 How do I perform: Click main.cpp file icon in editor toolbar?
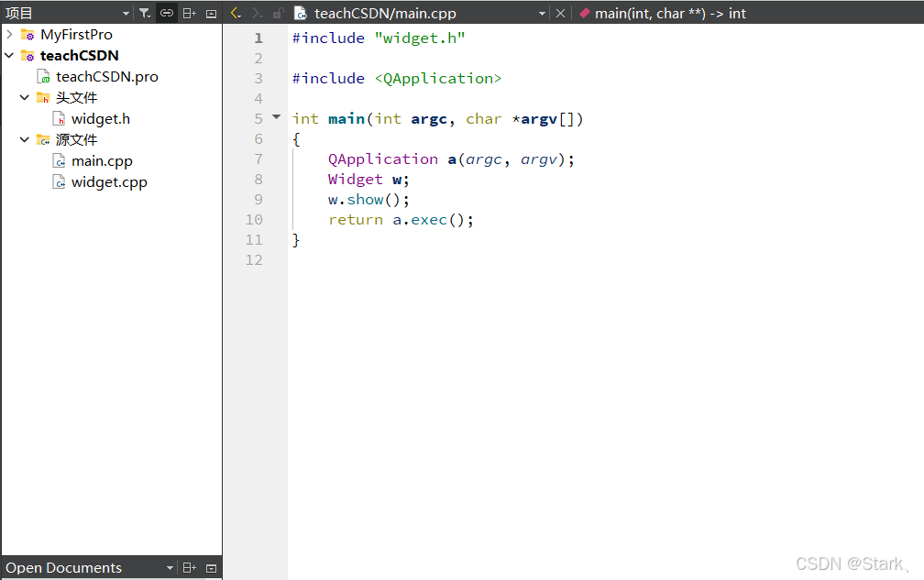tap(301, 13)
